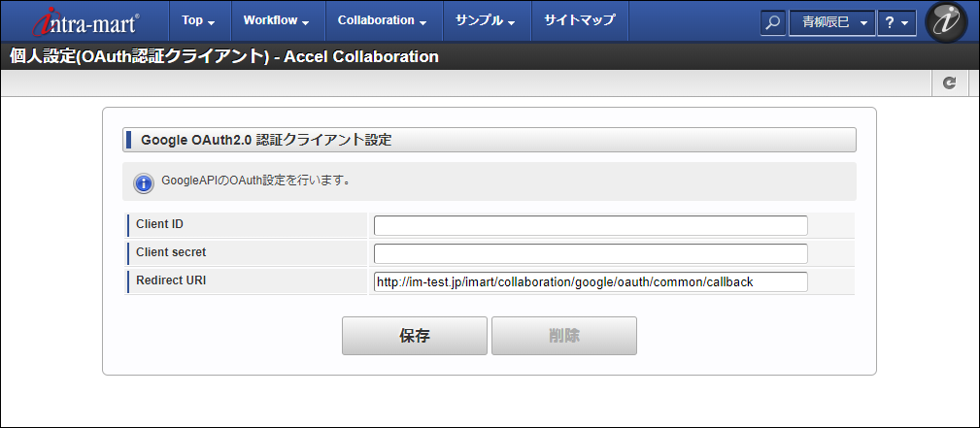Click 'GoogleAPIのOAuth設定を行います。' message text
The width and height of the screenshot is (980, 428).
(x=255, y=181)
